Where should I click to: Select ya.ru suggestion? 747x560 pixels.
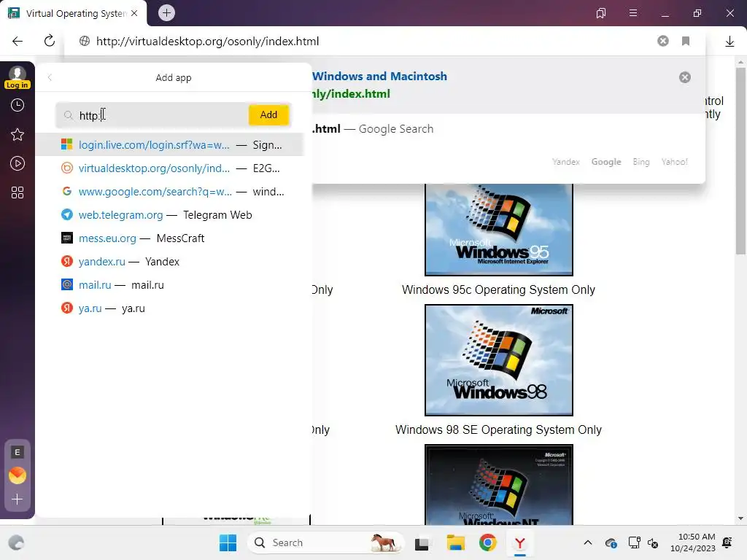(169, 308)
